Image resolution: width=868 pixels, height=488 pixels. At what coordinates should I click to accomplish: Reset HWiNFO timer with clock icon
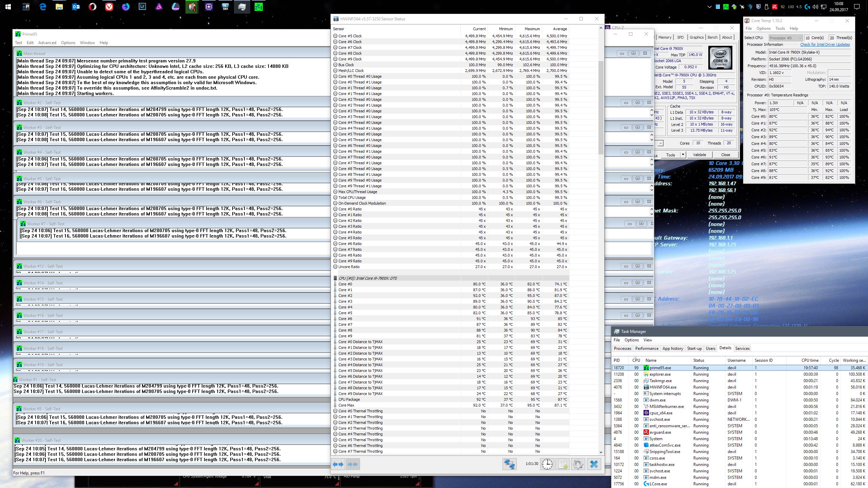[547, 464]
